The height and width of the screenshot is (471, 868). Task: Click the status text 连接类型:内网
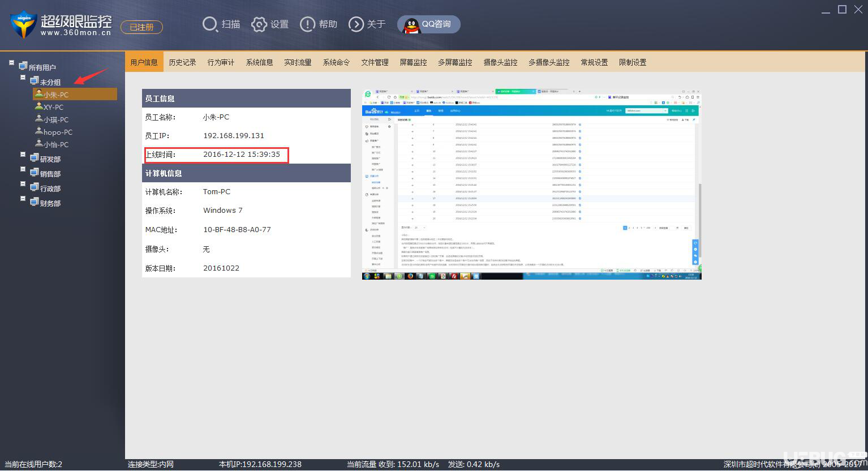click(x=151, y=464)
